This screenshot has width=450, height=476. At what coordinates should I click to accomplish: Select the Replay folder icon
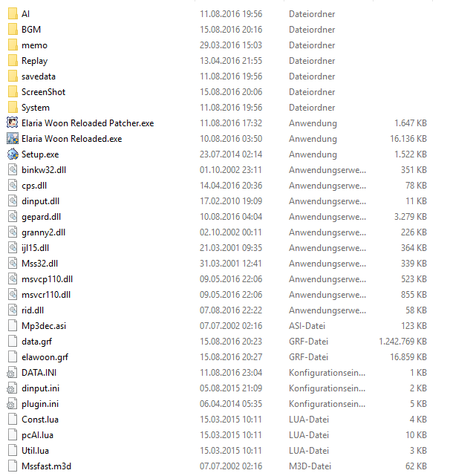point(13,60)
